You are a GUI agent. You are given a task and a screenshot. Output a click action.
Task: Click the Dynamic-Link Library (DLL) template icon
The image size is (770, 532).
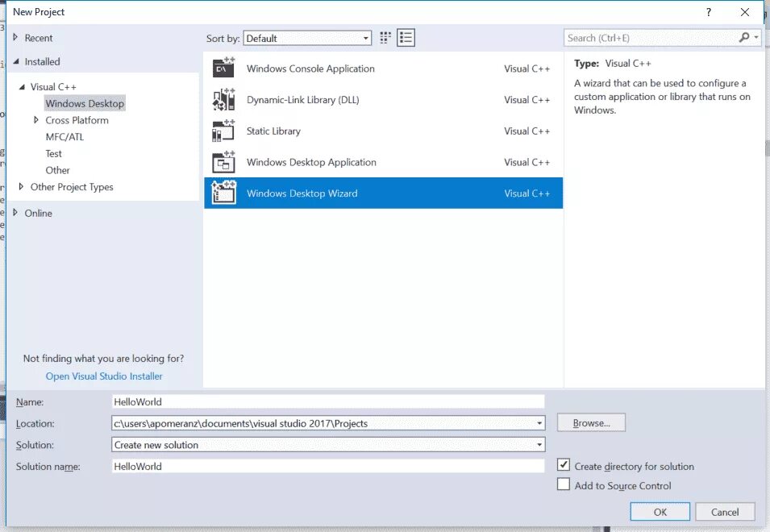[x=223, y=100]
